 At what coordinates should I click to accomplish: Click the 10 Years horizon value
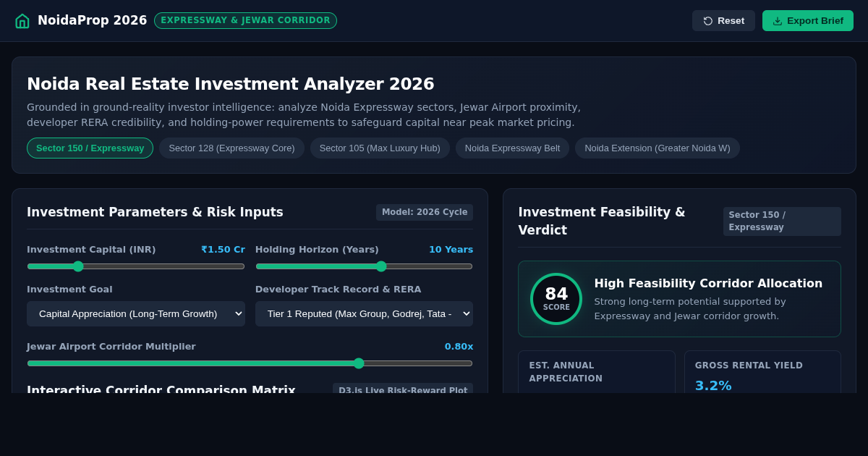tap(451, 250)
